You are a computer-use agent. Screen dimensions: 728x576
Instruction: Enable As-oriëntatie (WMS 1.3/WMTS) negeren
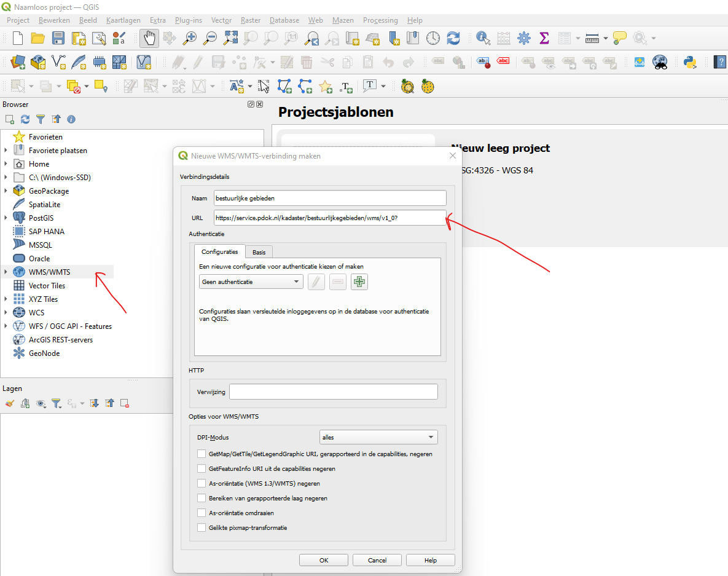pos(202,484)
